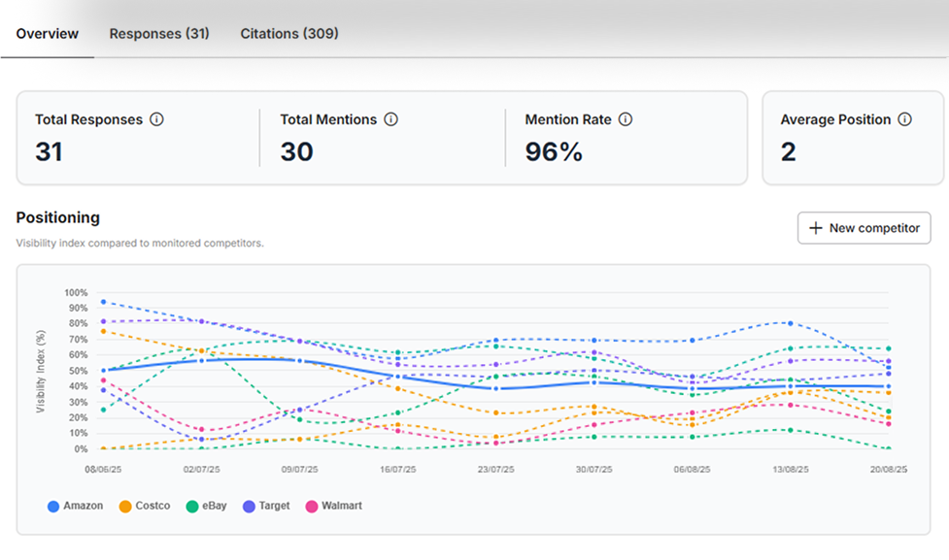
Task: Toggle Amazon series in chart legend
Action: click(83, 507)
